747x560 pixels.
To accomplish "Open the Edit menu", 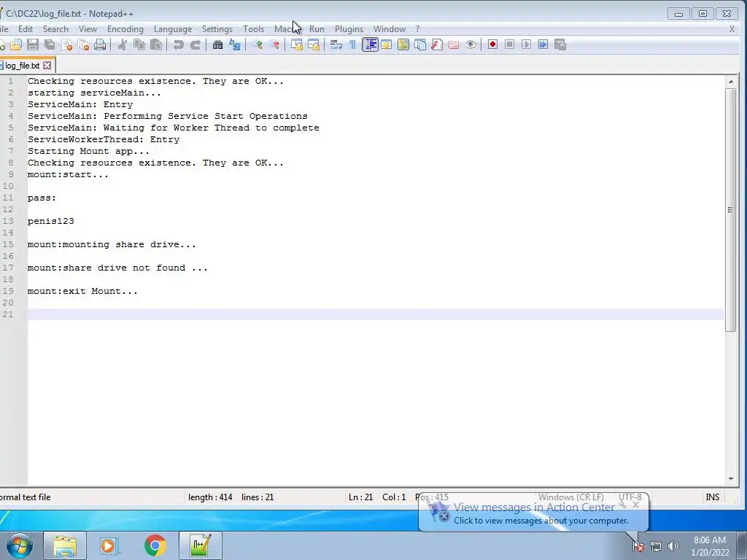I will pos(26,29).
